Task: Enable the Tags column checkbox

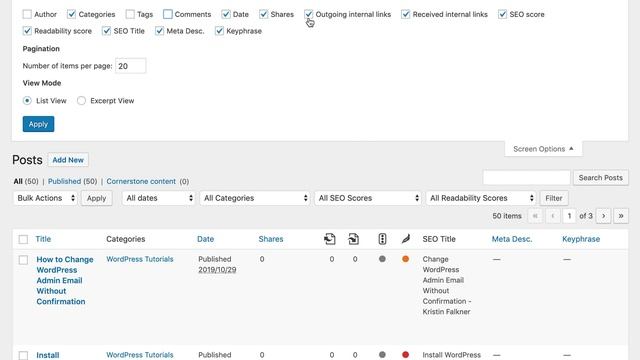Action: [130, 14]
